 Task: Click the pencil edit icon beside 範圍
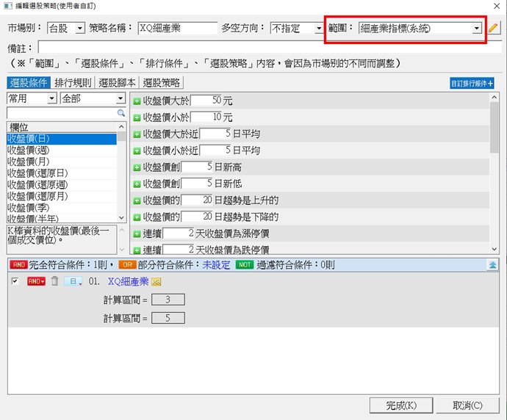pos(493,28)
